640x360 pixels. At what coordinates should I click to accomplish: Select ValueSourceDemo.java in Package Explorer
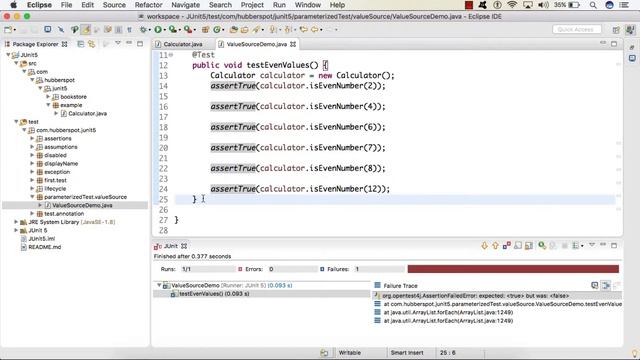82,205
